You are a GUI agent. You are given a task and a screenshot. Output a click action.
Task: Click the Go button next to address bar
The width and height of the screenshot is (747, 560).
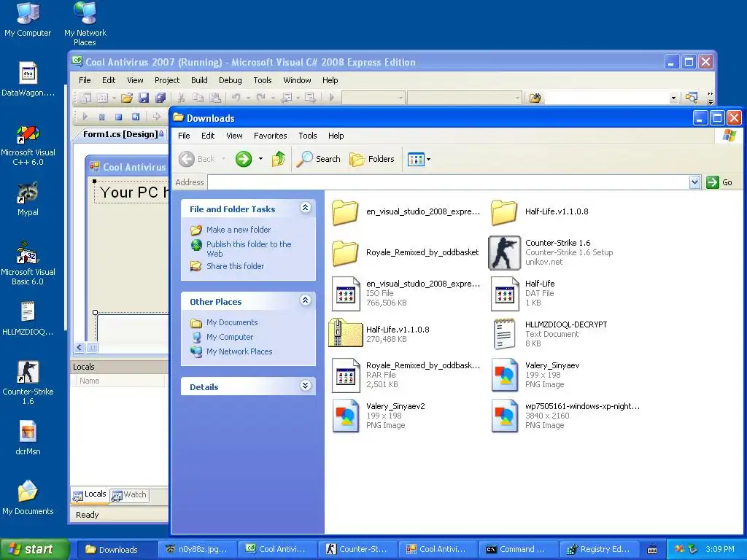point(720,182)
